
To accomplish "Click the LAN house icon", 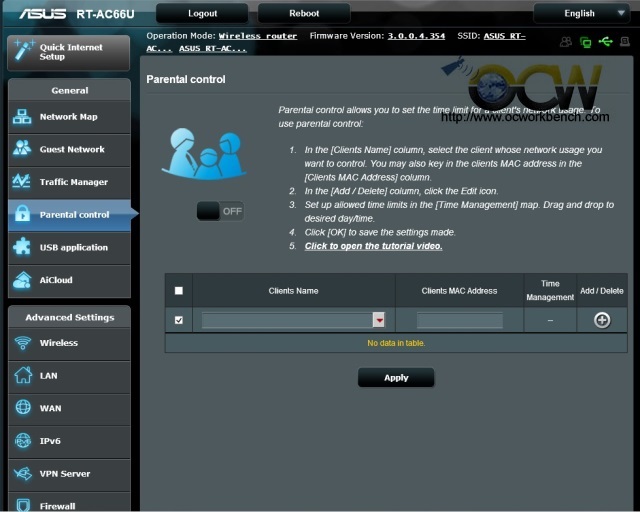I will pyautogui.click(x=23, y=375).
